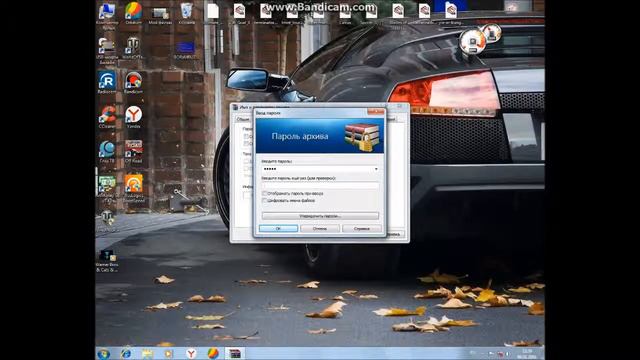Click the clock in the system tray

(x=527, y=353)
